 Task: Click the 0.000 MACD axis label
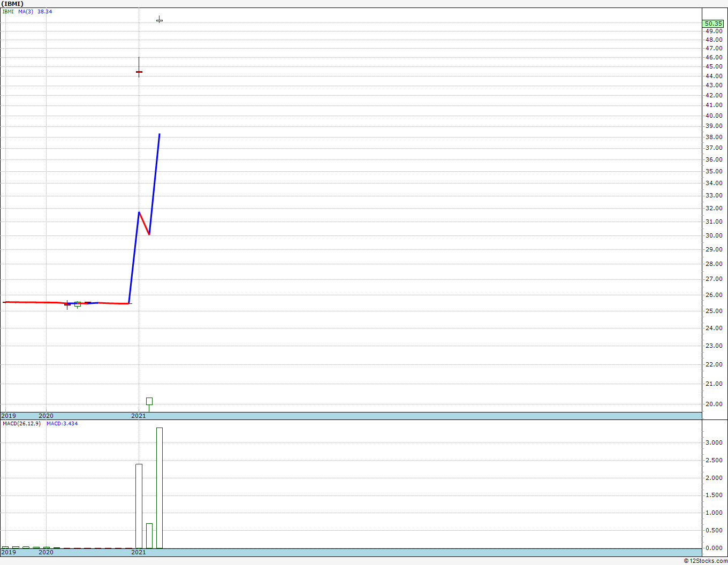point(714,548)
